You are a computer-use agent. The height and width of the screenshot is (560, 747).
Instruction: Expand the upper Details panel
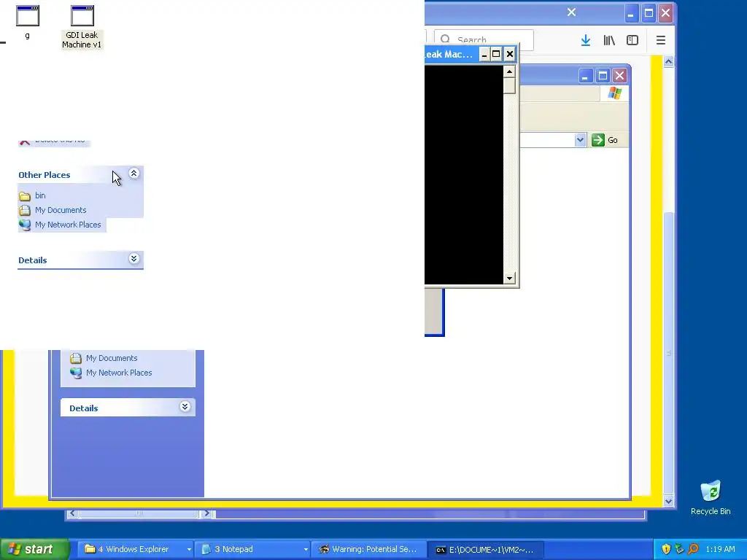pos(134,259)
